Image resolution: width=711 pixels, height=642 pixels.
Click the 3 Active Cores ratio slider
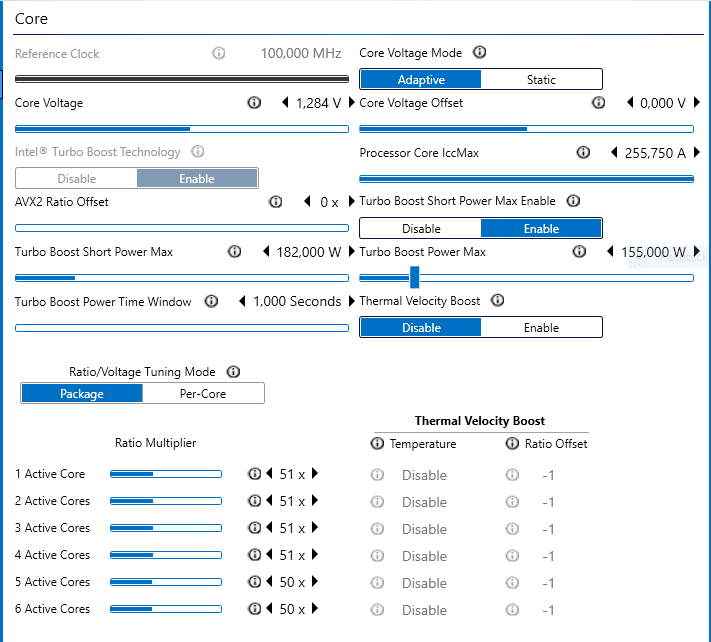166,528
